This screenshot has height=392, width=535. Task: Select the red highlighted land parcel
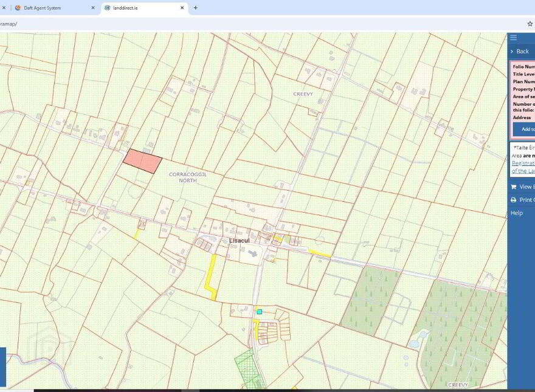142,162
